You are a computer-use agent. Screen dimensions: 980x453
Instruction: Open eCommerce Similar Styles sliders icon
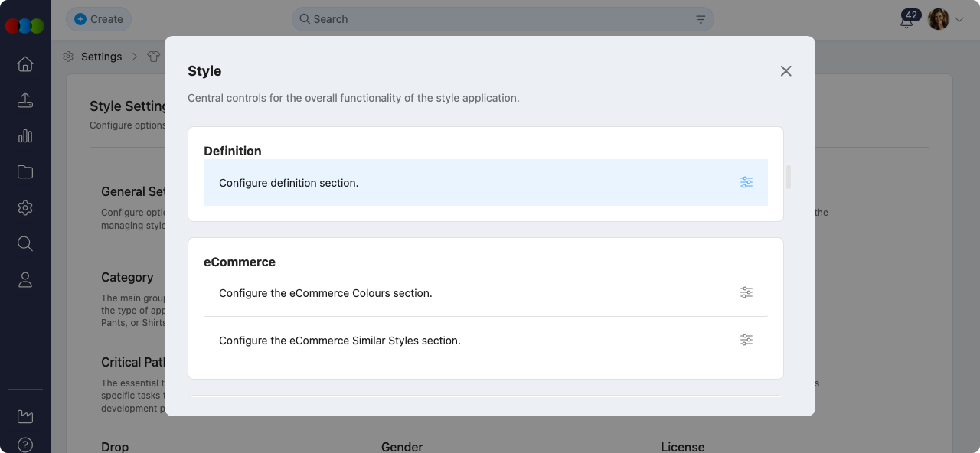[x=746, y=340]
